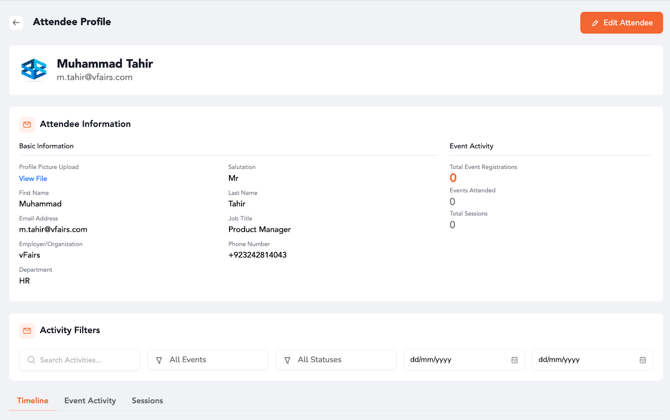Click the pencil icon in Edit Attendee
This screenshot has width=670, height=420.
[x=595, y=23]
